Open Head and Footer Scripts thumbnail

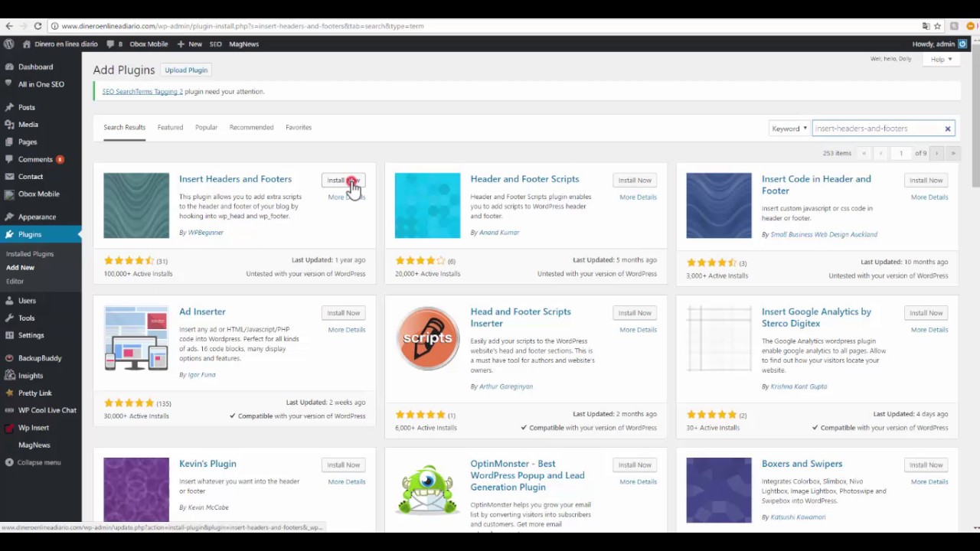coord(427,338)
